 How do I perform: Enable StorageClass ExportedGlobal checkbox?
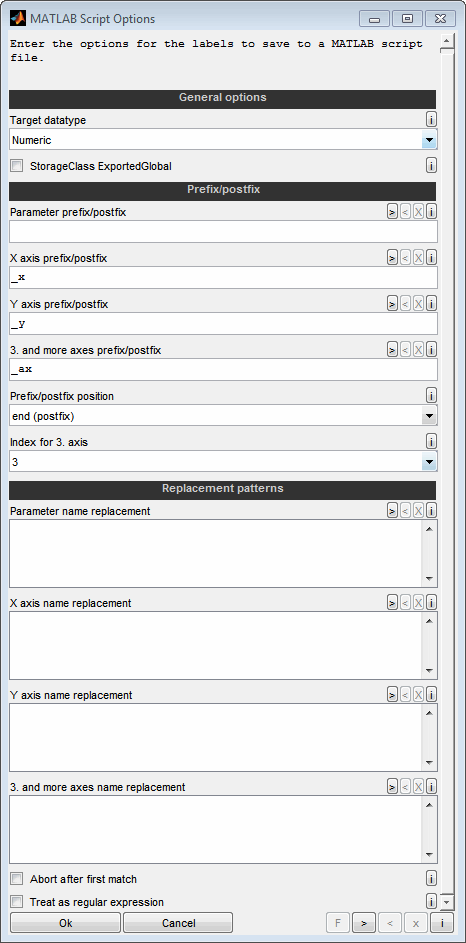[x=17, y=165]
